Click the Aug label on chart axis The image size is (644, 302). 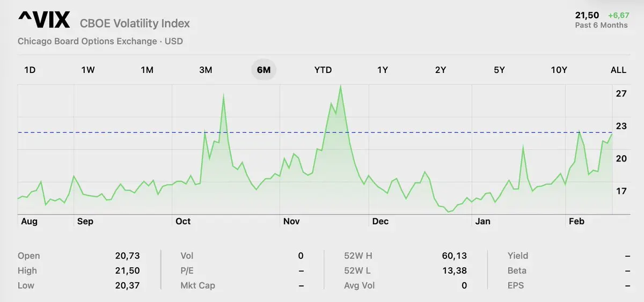point(29,221)
